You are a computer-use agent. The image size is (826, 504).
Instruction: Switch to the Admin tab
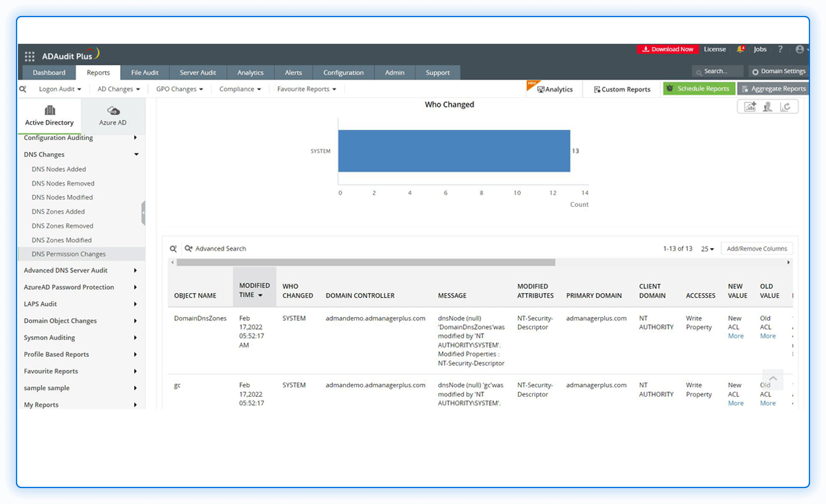(x=395, y=72)
